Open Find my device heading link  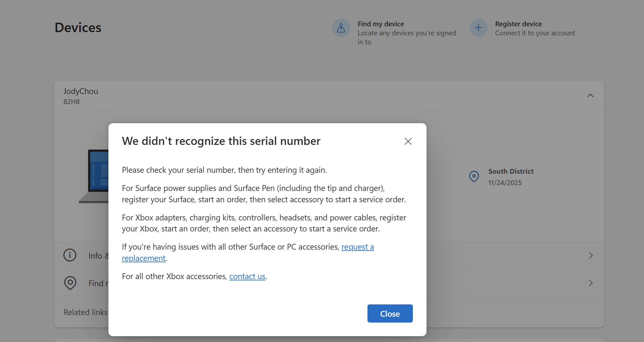click(381, 24)
